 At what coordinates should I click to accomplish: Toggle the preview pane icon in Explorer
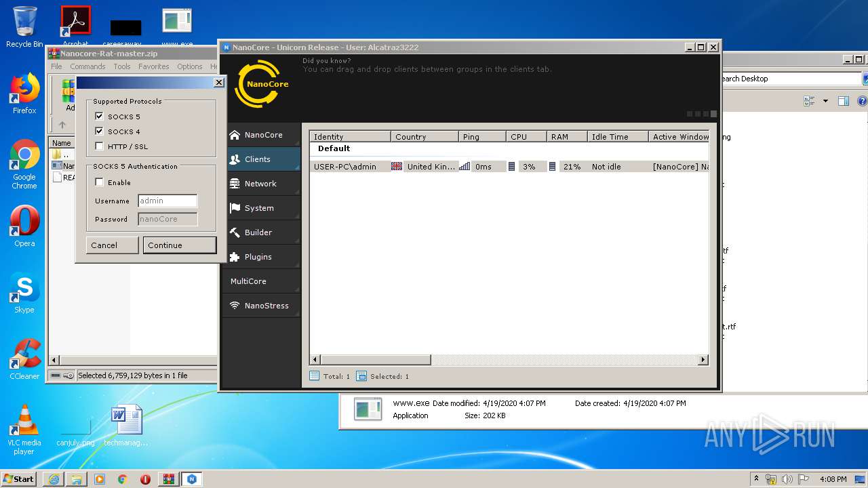coord(843,101)
